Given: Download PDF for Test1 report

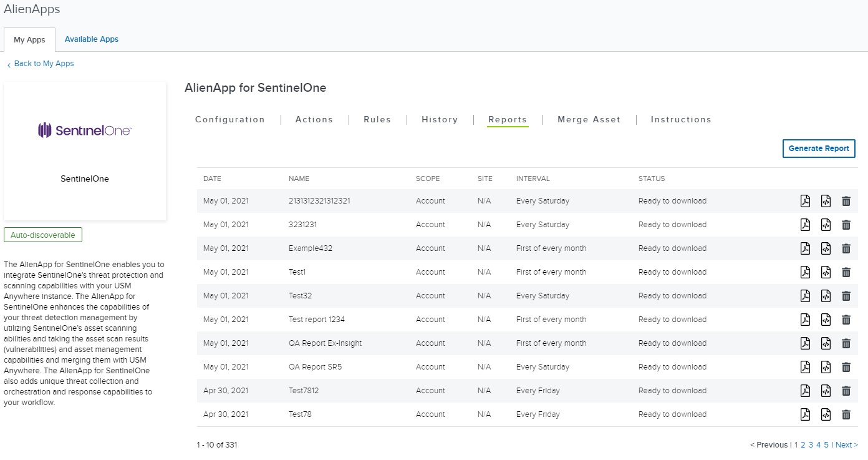Looking at the screenshot, I should point(805,272).
